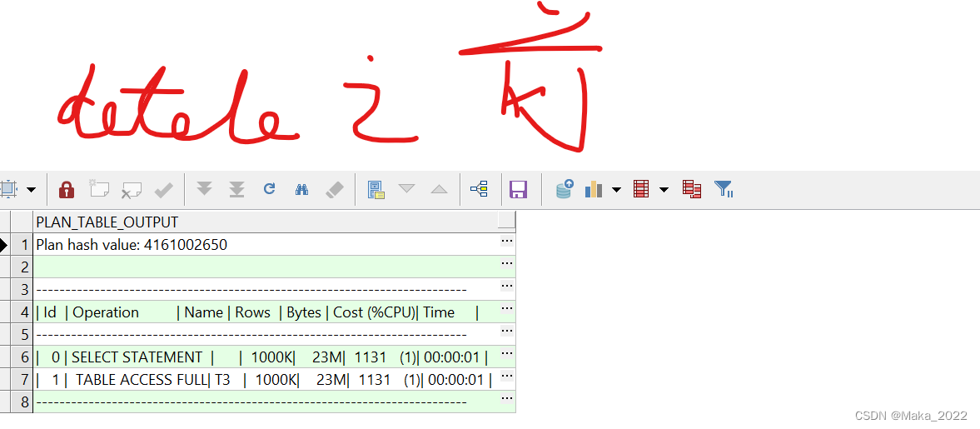Viewport: 980px width, 429px height.
Task: Click the delete record icon
Action: 132,189
